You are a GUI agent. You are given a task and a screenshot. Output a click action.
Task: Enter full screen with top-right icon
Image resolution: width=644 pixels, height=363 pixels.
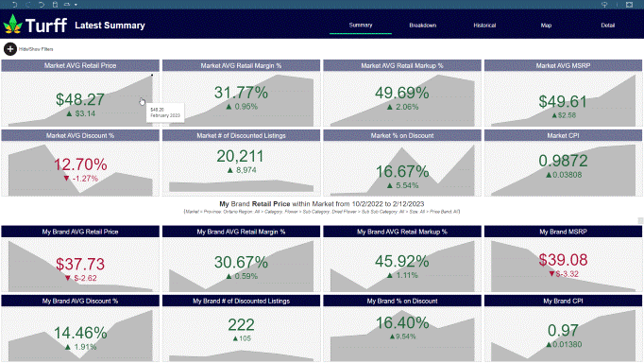pyautogui.click(x=629, y=5)
